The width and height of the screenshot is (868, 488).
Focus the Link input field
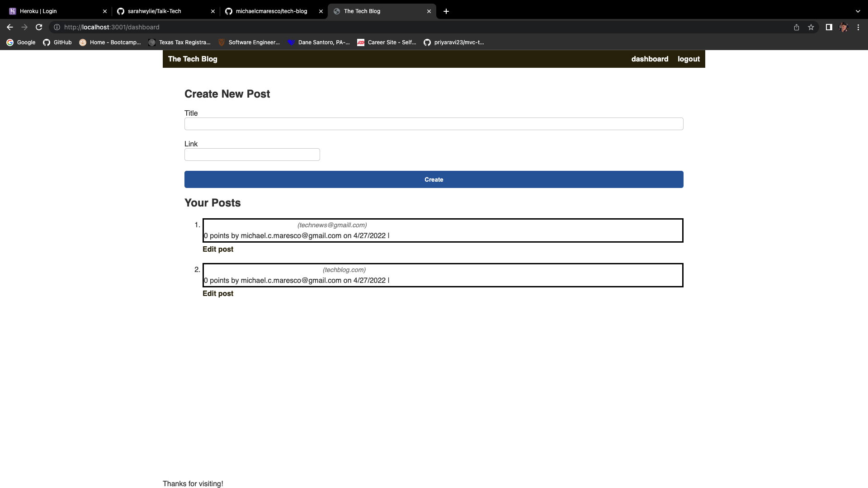click(252, 155)
